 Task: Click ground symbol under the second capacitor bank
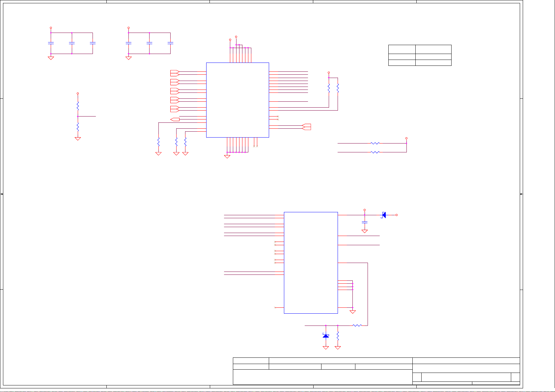(128, 58)
